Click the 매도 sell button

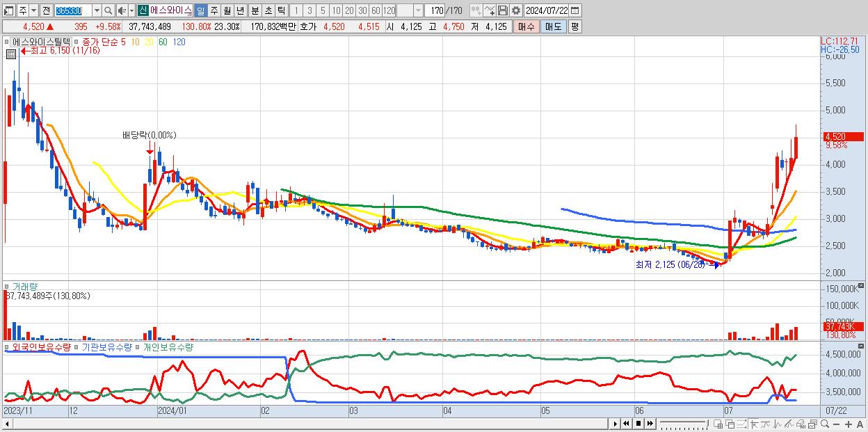point(554,26)
